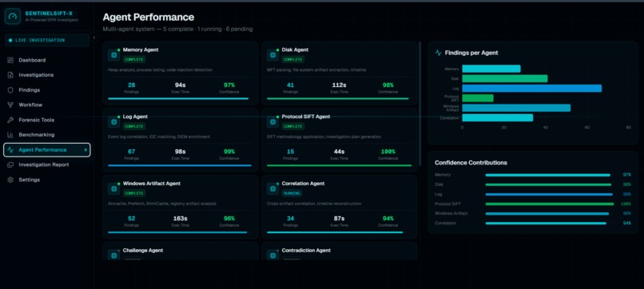644x289 pixels.
Task: Click the Memory bar in Findings chart
Action: click(x=491, y=69)
